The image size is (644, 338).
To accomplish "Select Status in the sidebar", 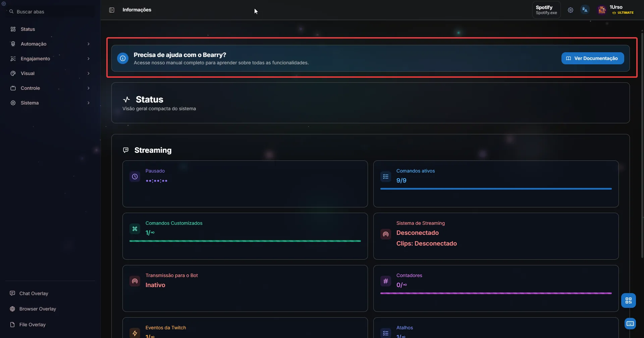I will 28,29.
